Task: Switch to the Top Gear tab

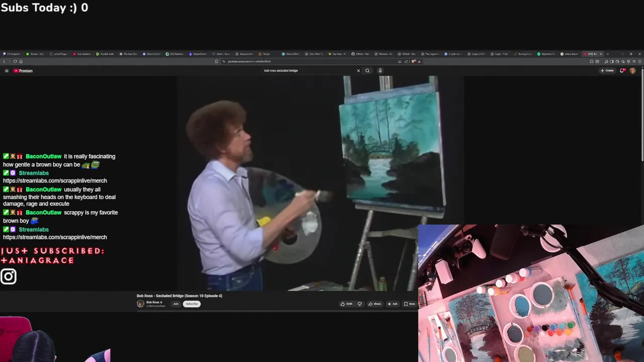Action: (338, 54)
